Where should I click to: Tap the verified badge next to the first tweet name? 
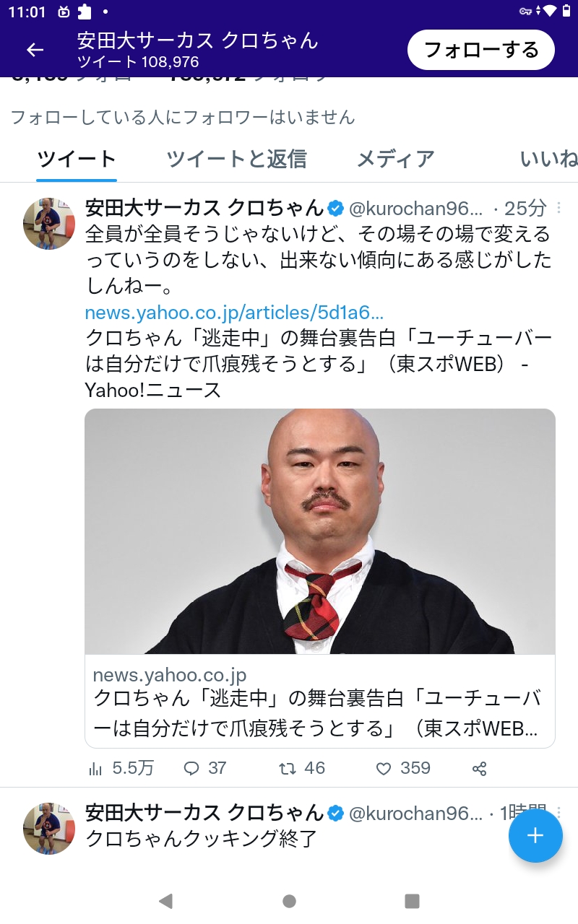tap(336, 209)
